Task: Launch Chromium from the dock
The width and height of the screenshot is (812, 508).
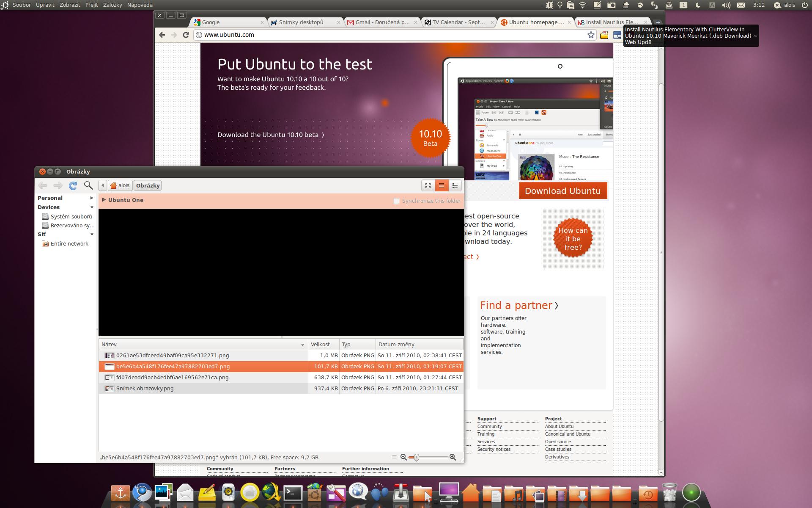Action: [142, 493]
